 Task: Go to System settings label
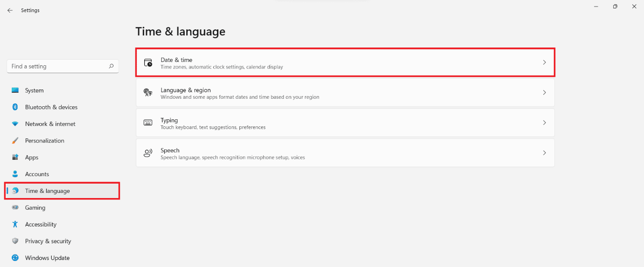click(x=35, y=90)
